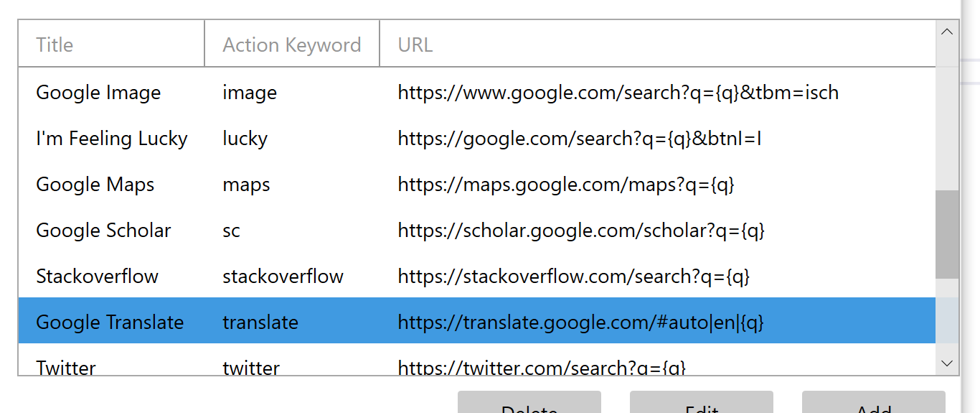Image resolution: width=980 pixels, height=413 pixels.
Task: Click the 'translate' action keyword
Action: [260, 322]
